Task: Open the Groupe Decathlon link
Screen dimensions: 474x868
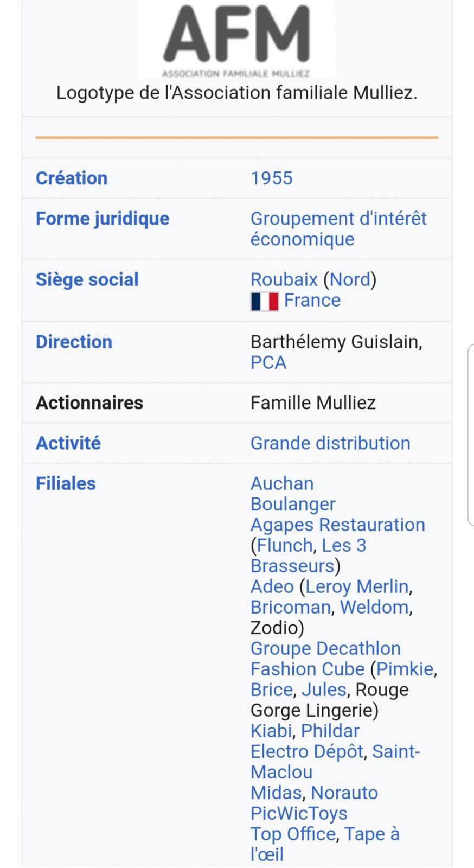Action: [325, 648]
